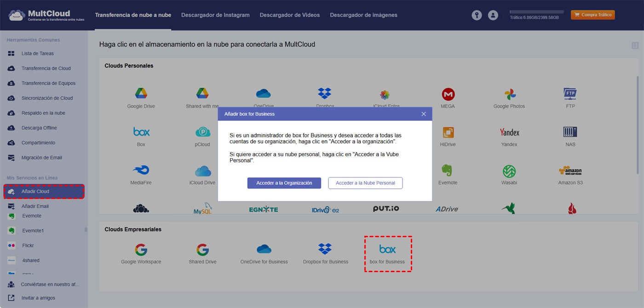Switch to Descargador de Instagram tab
The width and height of the screenshot is (644, 308).
coord(215,15)
